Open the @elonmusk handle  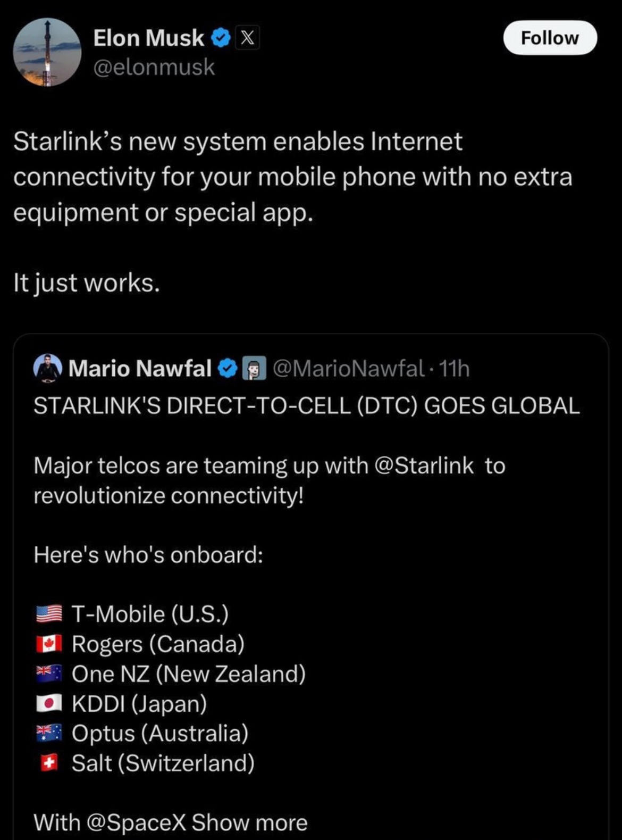click(154, 67)
